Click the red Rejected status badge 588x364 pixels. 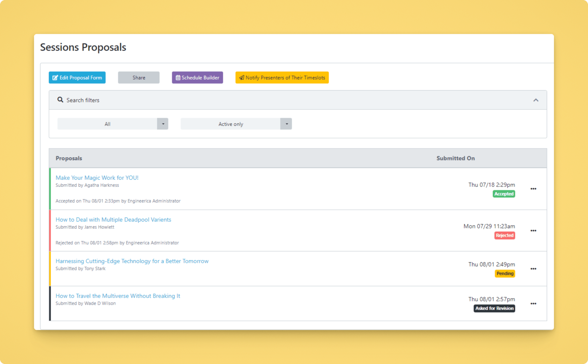[504, 235]
